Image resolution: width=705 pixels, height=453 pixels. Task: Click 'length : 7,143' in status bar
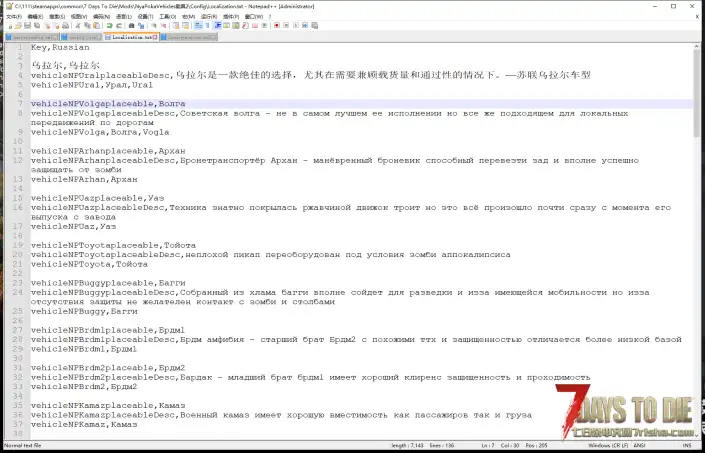point(405,445)
